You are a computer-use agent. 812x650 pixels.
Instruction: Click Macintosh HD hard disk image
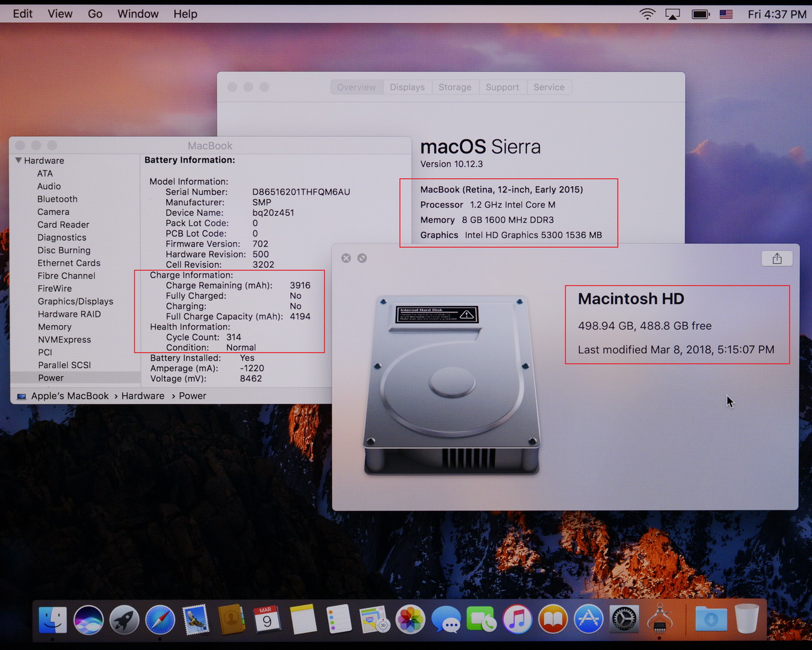pyautogui.click(x=451, y=385)
